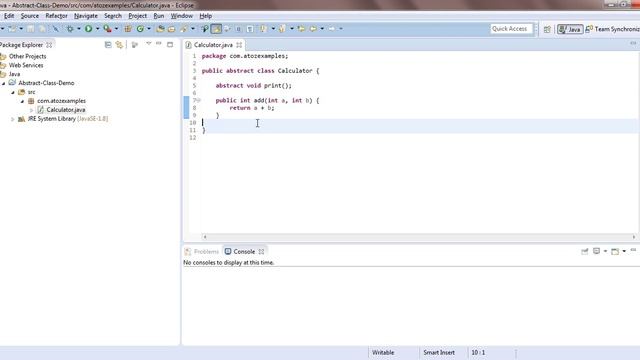Toggle Block Selection Mode toolbar icon
This screenshot has height=360, width=640.
238,29
